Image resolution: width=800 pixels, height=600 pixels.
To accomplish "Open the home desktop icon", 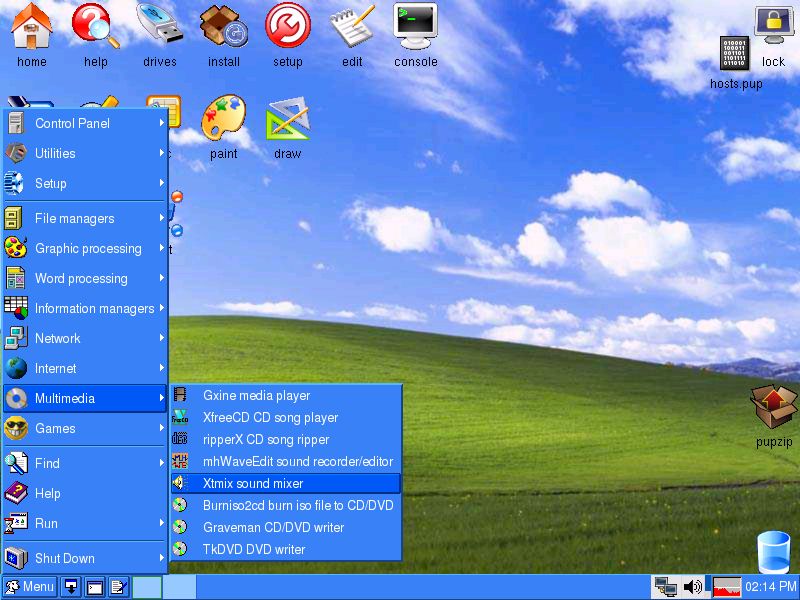I will [x=32, y=27].
